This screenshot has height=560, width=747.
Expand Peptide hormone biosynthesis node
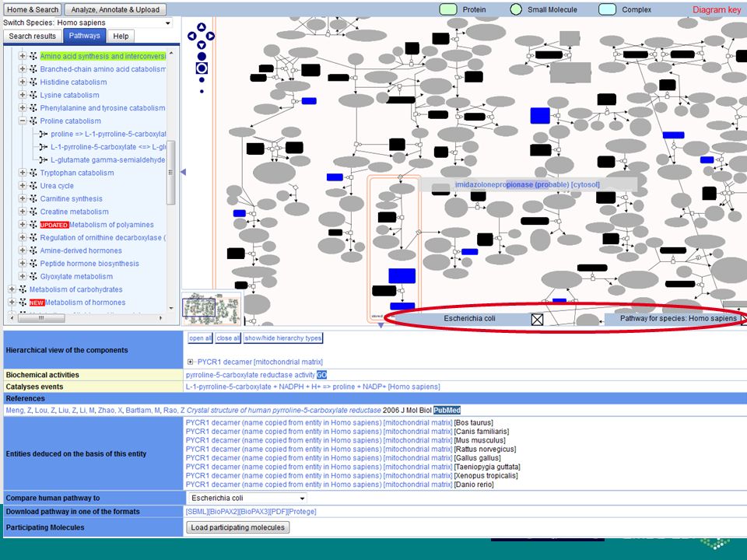tap(23, 264)
